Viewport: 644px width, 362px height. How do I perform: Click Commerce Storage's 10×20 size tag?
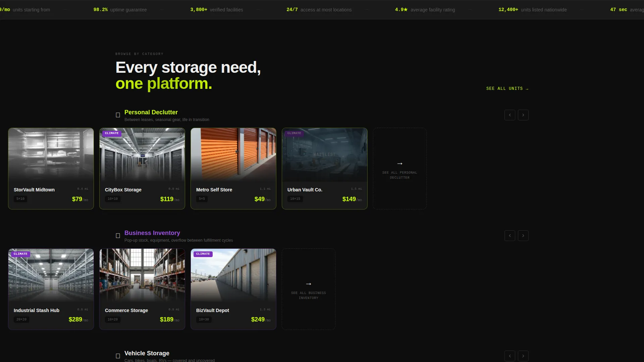(113, 319)
